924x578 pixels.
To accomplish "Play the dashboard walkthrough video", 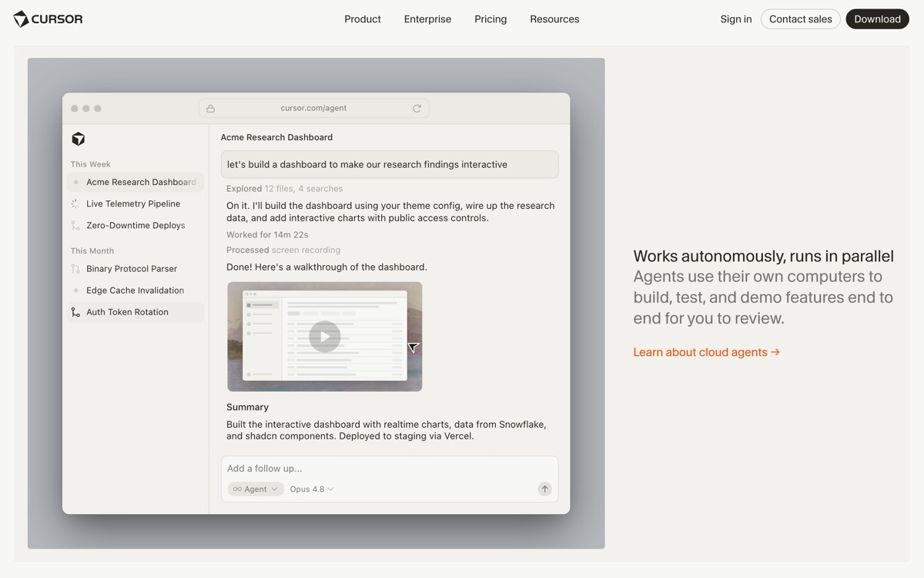I will [x=325, y=337].
